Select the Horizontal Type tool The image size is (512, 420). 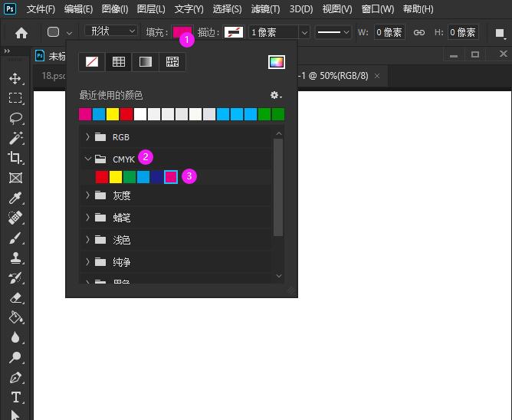pyautogui.click(x=15, y=397)
